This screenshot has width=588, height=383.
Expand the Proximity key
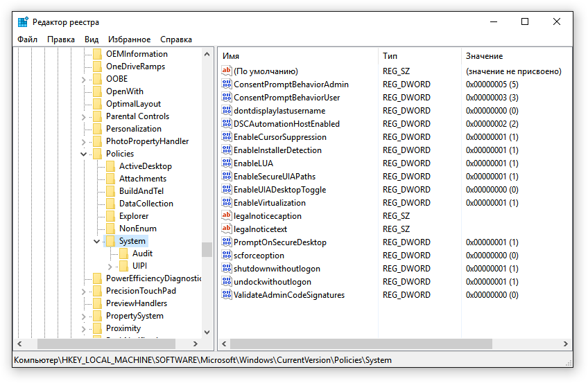[84, 329]
